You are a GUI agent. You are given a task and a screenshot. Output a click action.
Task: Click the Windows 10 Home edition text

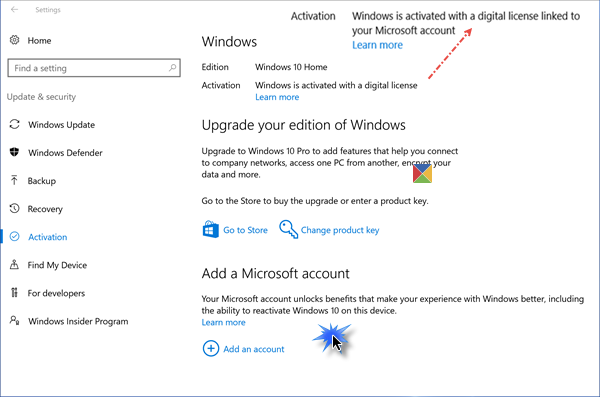tap(291, 67)
